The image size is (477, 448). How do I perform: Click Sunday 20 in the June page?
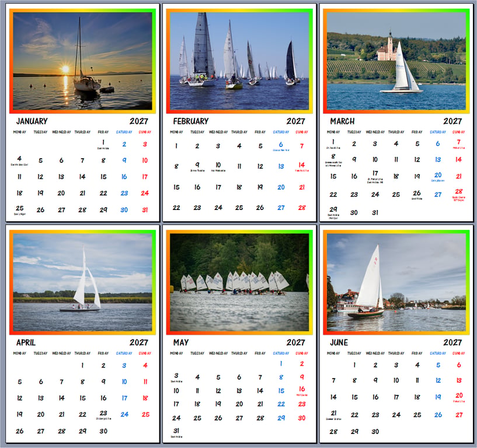(459, 395)
